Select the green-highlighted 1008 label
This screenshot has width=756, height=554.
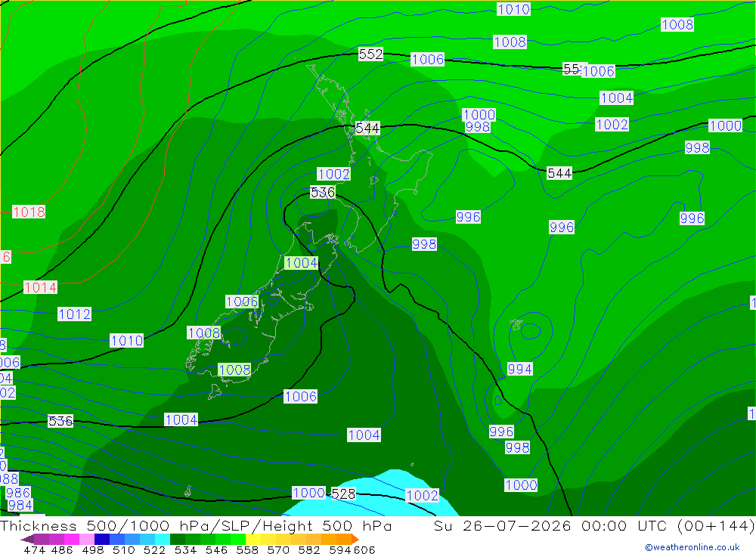point(234,370)
